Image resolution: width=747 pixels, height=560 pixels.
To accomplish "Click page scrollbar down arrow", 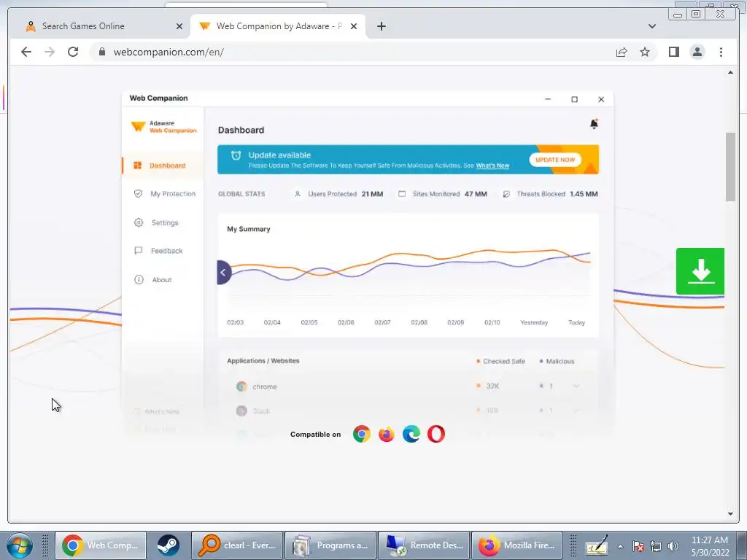I will coord(730,513).
